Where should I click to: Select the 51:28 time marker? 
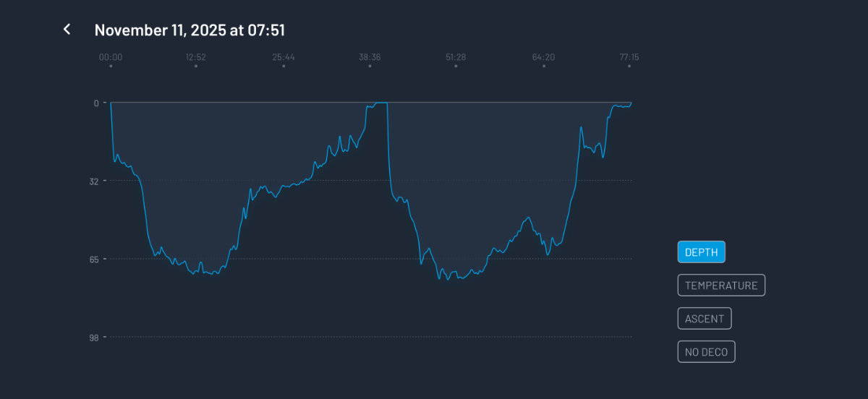(456, 58)
